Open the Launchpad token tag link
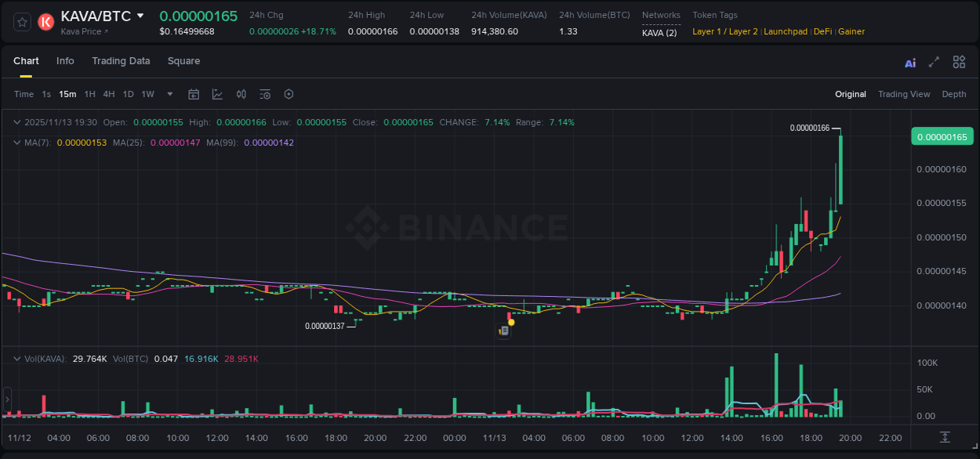The width and height of the screenshot is (980, 459). (786, 31)
